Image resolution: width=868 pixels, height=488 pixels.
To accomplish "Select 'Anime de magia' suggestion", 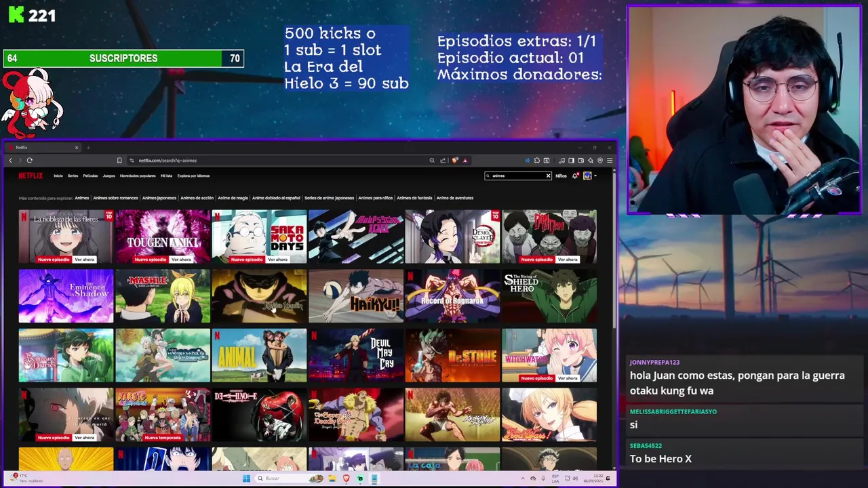I will 233,198.
